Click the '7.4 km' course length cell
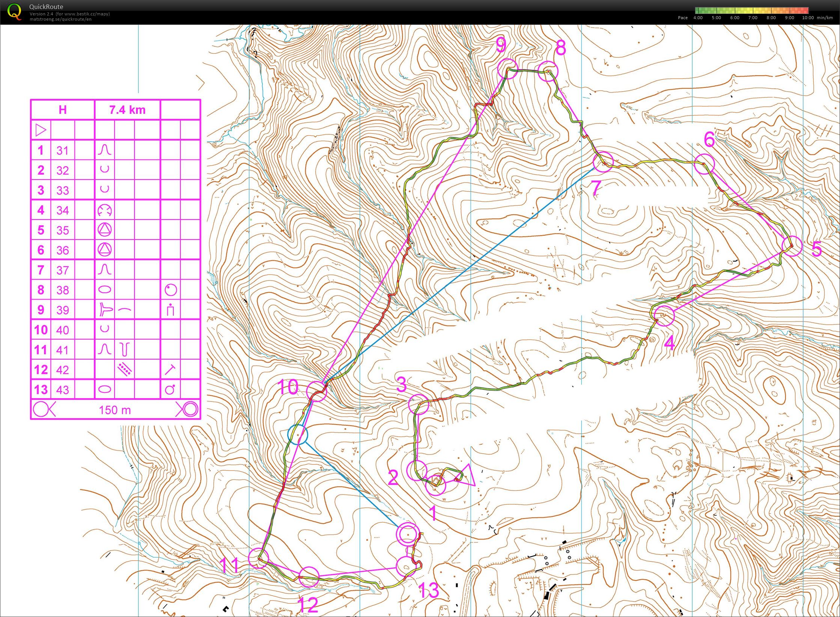This screenshot has width=840, height=617. [x=127, y=110]
